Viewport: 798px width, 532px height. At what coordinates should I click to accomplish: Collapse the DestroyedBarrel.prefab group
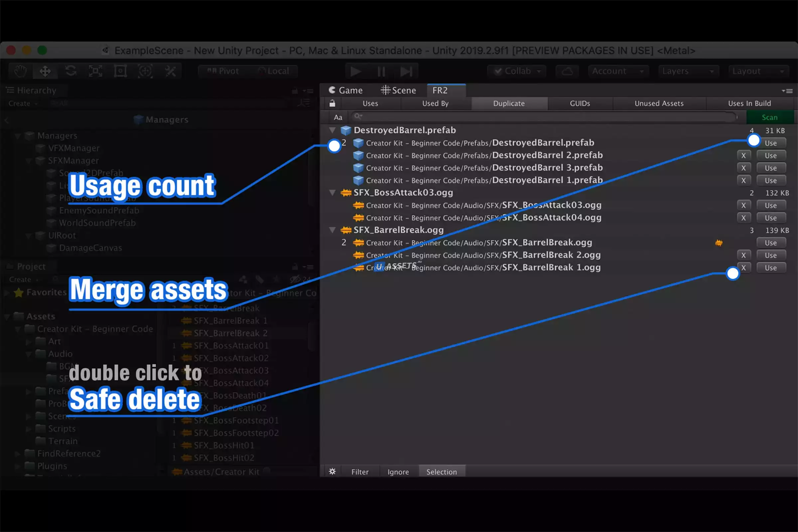[x=332, y=130]
